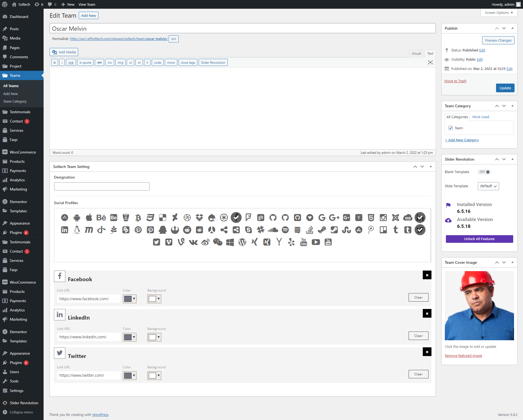Select the Instagram social profile icon
The image size is (523, 420).
pos(383,217)
